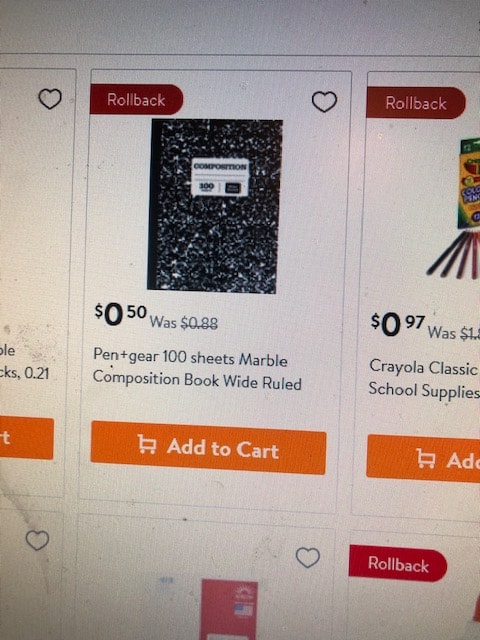Toggle heart on bottom row red notebook card
Screen dimensions: 480x640
click(308, 558)
